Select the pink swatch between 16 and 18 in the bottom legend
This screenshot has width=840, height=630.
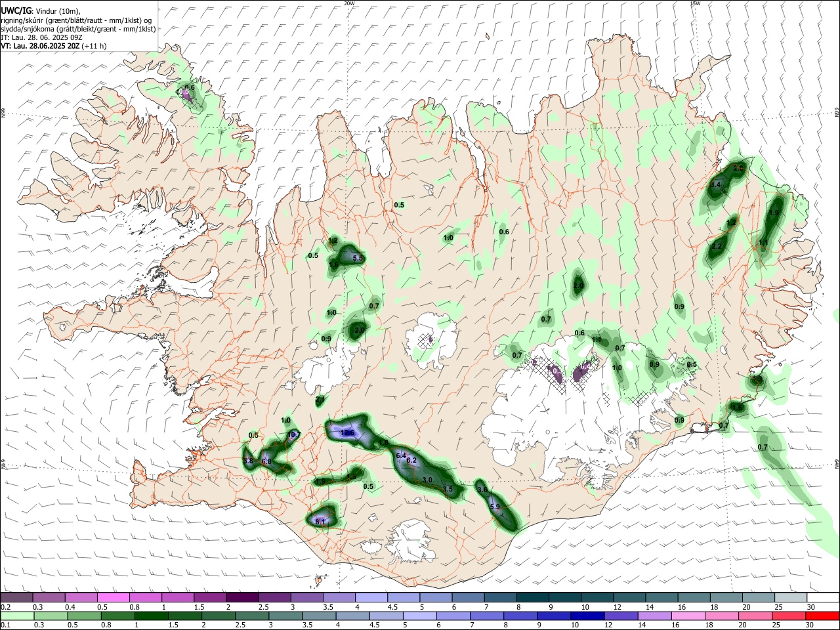pos(687,616)
